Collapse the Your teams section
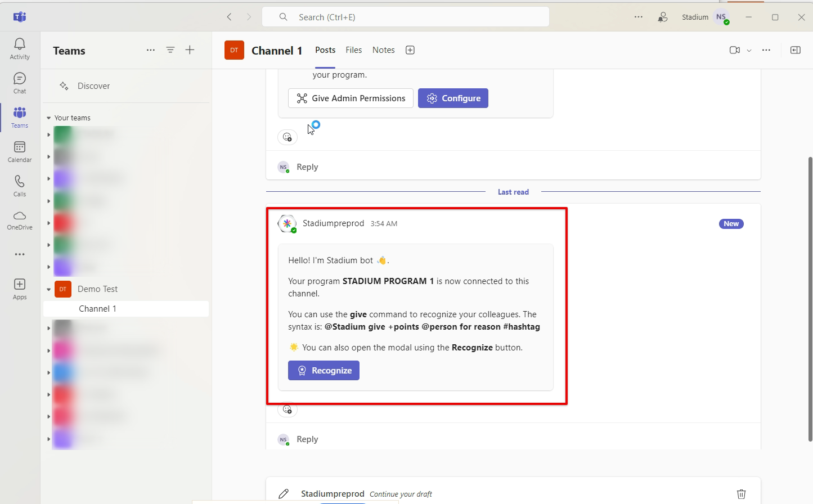Image resolution: width=813 pixels, height=504 pixels. [x=49, y=118]
